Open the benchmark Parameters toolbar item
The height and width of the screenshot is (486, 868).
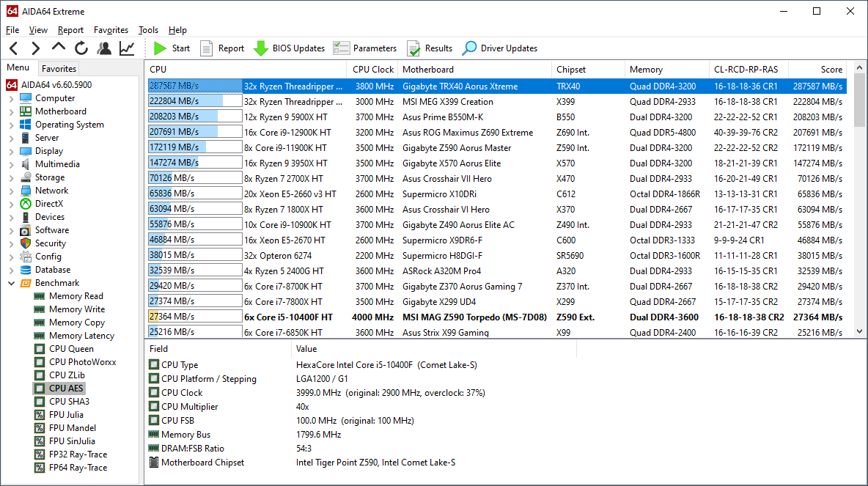[x=364, y=48]
